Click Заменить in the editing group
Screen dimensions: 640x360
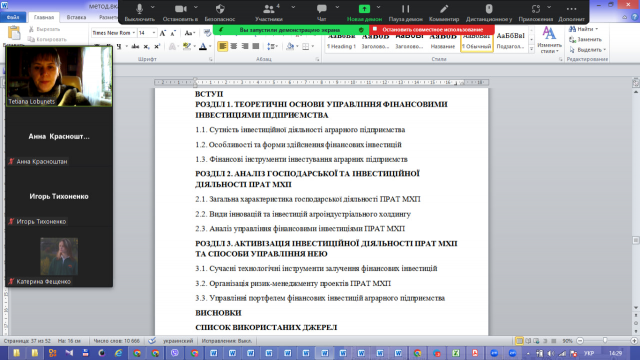pos(585,40)
